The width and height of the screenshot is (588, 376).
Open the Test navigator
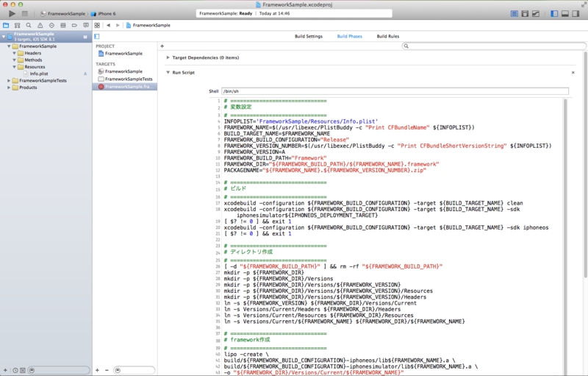(x=51, y=25)
